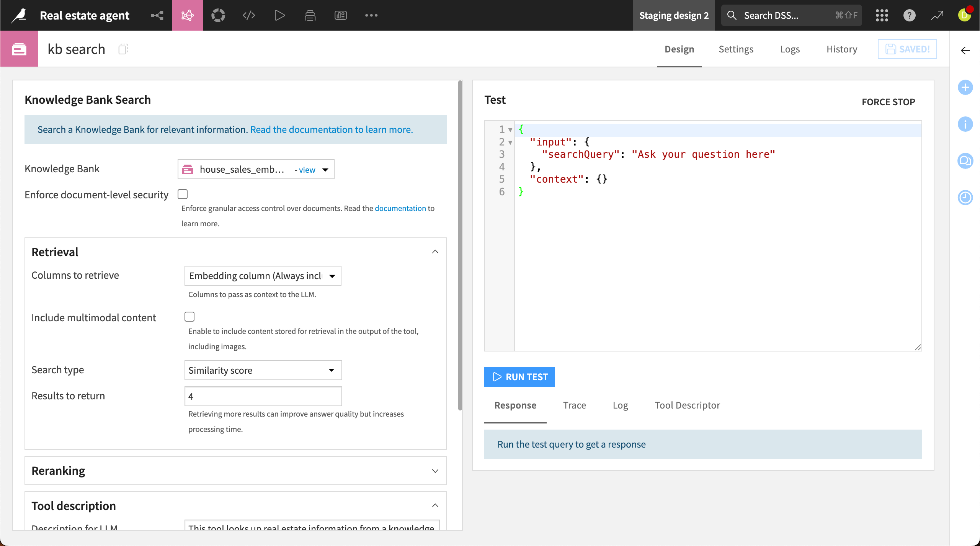This screenshot has height=546, width=980.
Task: Open the Flow navigation icon
Action: 157,15
